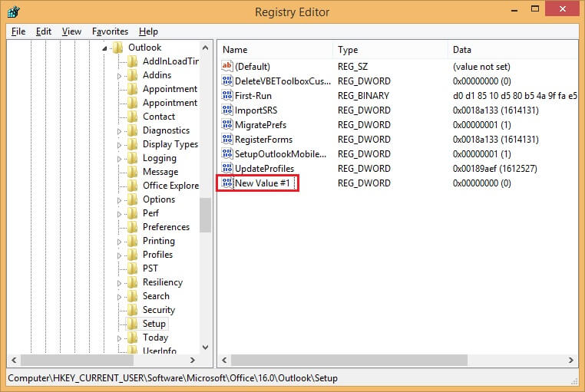Click the New Value #1 name edit field
Image resolution: width=585 pixels, height=392 pixels.
click(x=265, y=183)
